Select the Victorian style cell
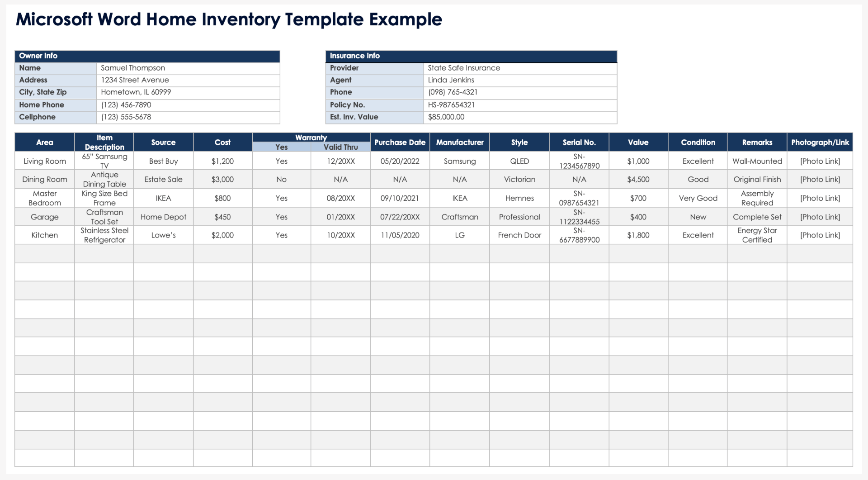Image resolution: width=868 pixels, height=480 pixels. (x=519, y=180)
